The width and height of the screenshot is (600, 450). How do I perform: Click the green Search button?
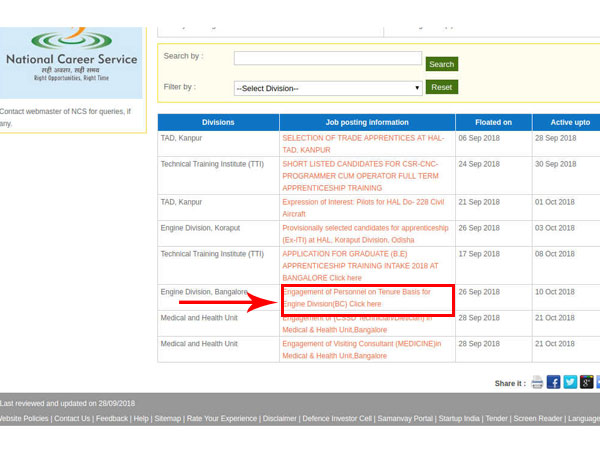point(442,64)
